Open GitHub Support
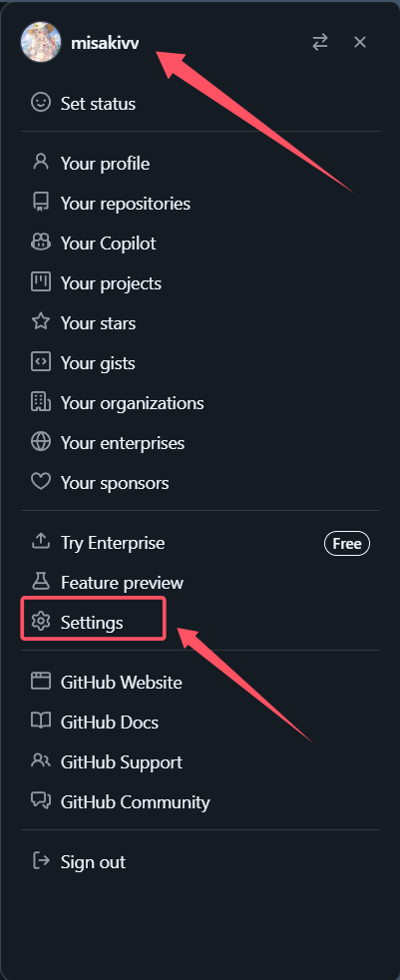The image size is (400, 980). point(200,761)
